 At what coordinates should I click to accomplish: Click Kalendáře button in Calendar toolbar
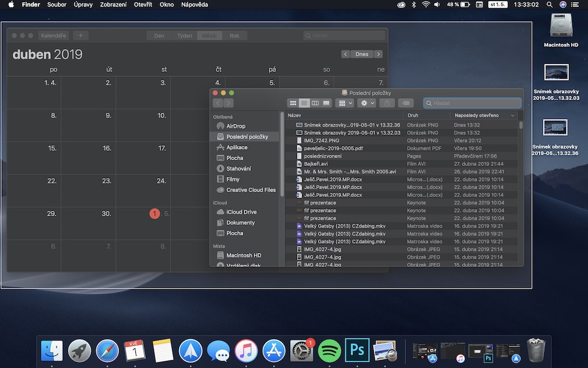54,36
